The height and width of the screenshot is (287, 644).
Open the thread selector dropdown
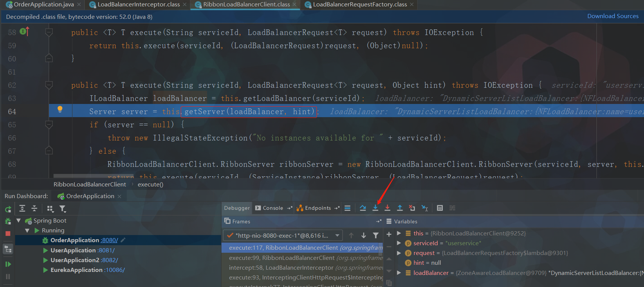(283, 235)
